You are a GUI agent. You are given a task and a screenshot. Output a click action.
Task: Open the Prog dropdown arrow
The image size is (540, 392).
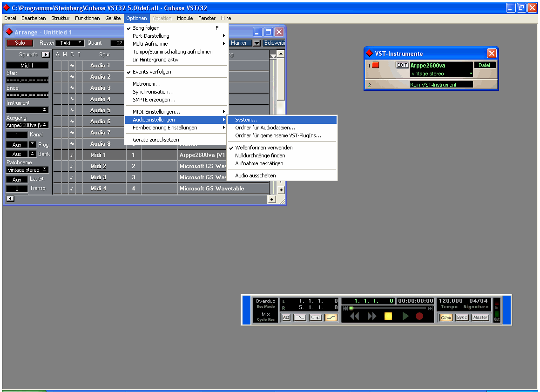32,144
